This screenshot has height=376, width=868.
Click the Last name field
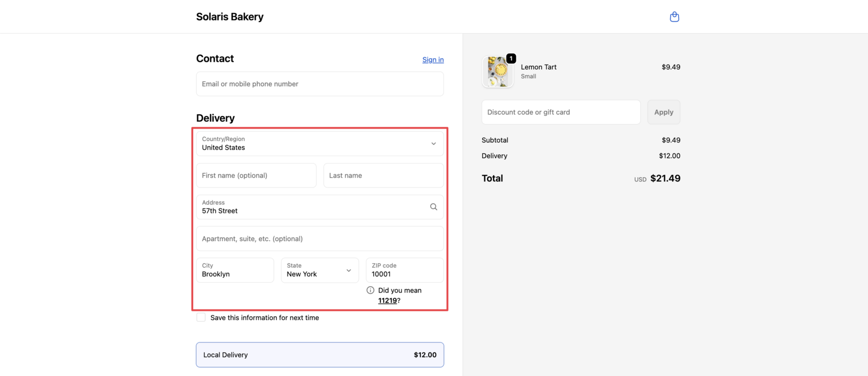click(x=384, y=176)
